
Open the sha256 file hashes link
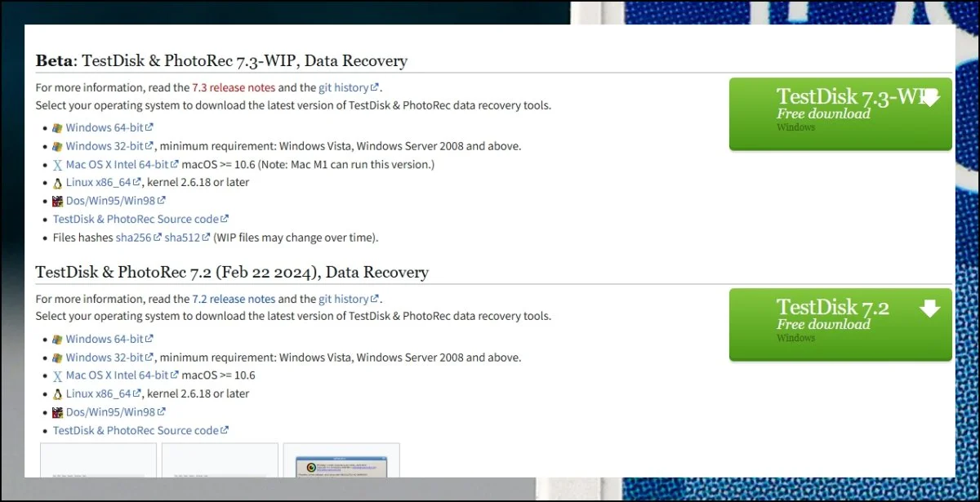[132, 238]
